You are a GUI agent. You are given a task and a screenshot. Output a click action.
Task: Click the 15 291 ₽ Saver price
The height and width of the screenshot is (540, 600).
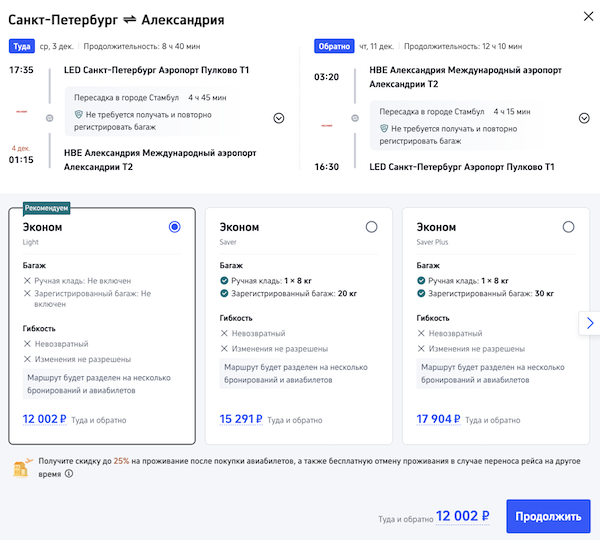[240, 420]
